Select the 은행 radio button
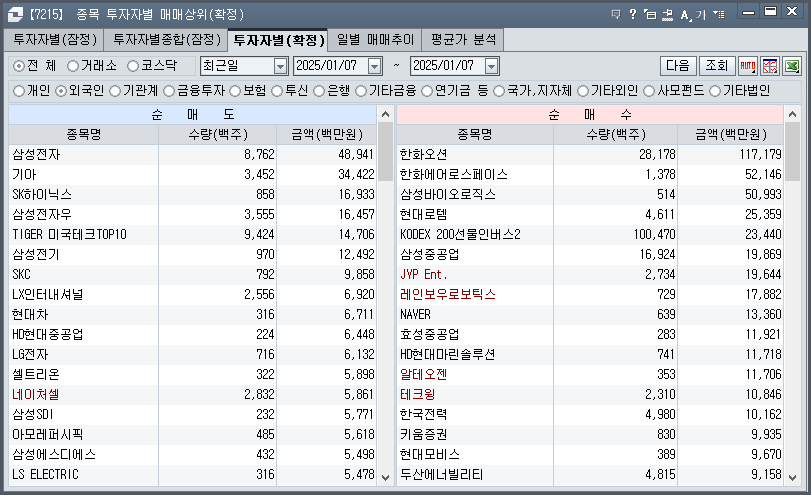 pos(319,91)
